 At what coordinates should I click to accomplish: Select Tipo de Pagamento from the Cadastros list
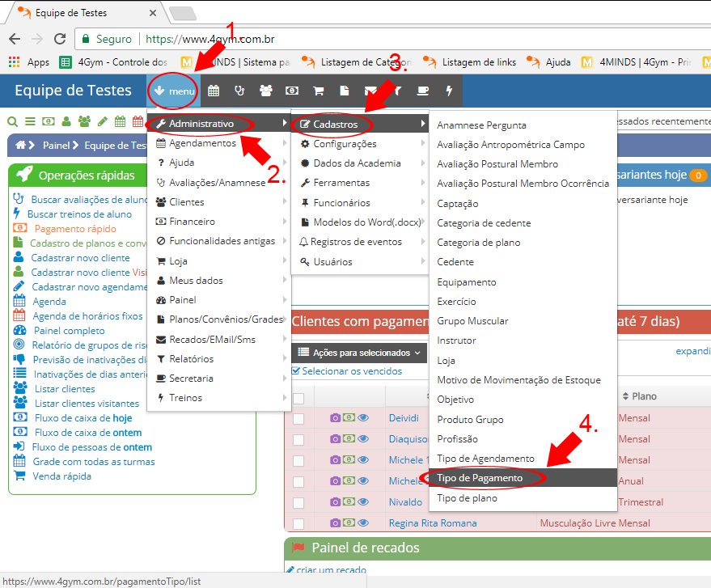click(x=480, y=479)
